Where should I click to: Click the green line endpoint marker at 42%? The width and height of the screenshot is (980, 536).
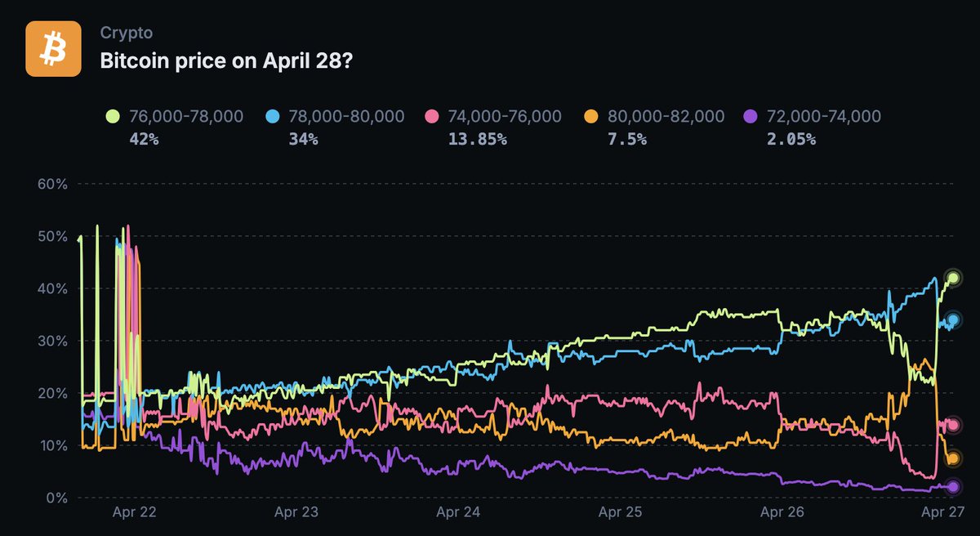[x=952, y=278]
